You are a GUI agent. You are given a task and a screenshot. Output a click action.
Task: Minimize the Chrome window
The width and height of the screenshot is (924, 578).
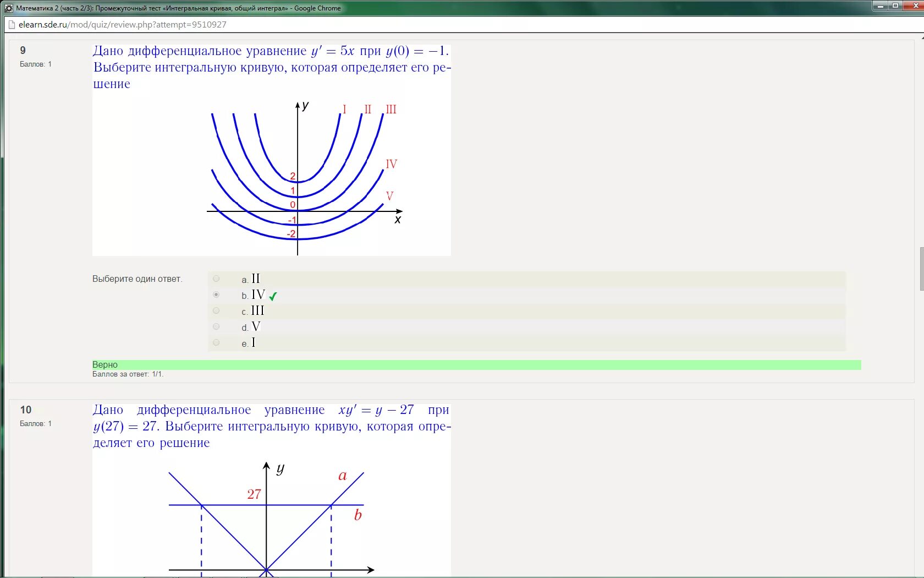880,6
